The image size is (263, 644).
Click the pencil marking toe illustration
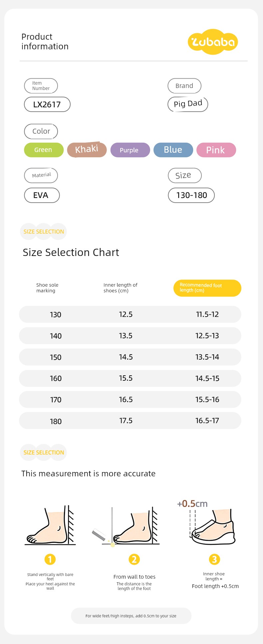[126, 526]
